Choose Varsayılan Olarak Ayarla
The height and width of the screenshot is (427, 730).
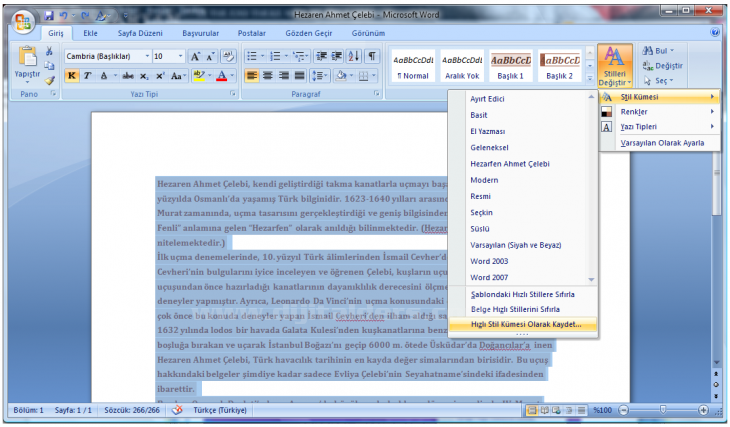pyautogui.click(x=660, y=143)
